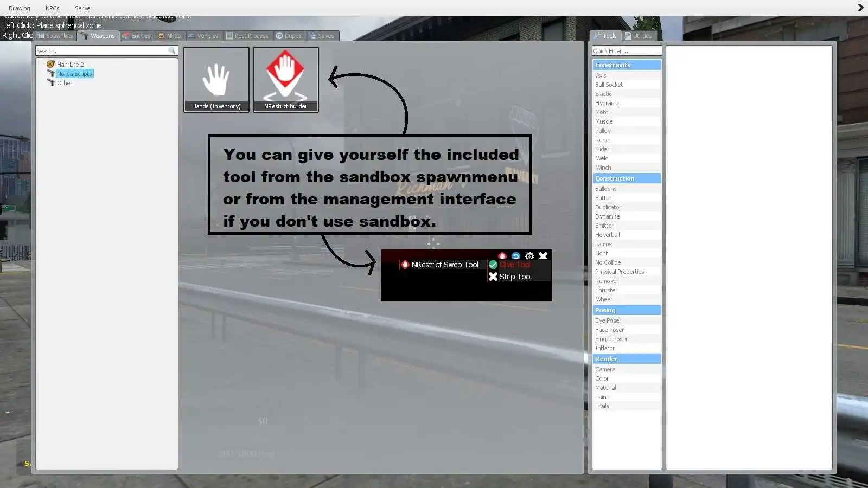Viewport: 868px width, 488px height.
Task: Select the NRestrict builder weapon icon
Action: click(x=285, y=79)
